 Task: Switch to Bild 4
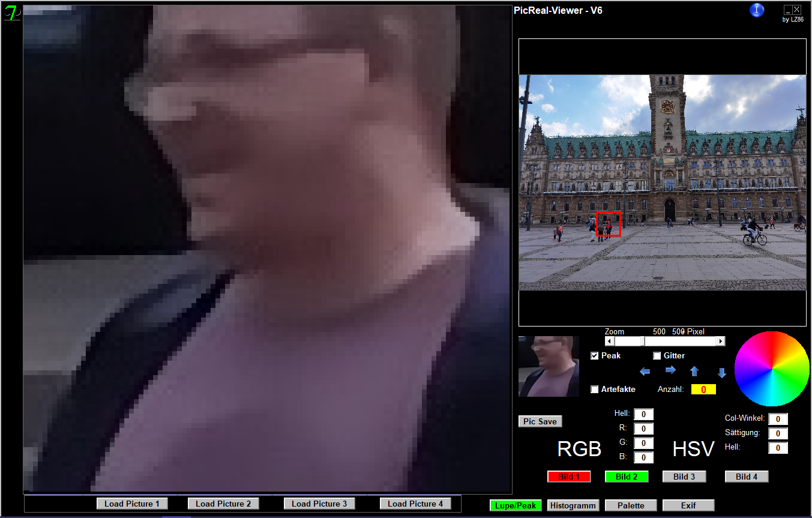[747, 477]
